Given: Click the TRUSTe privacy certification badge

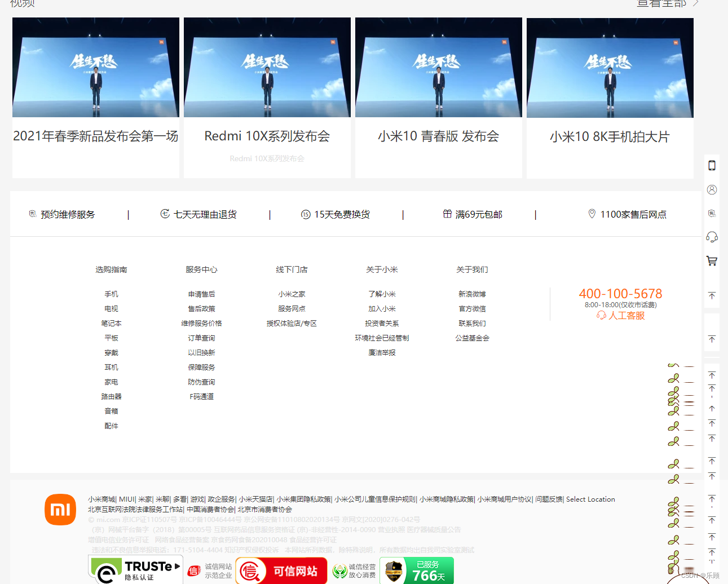Looking at the screenshot, I should (x=135, y=570).
